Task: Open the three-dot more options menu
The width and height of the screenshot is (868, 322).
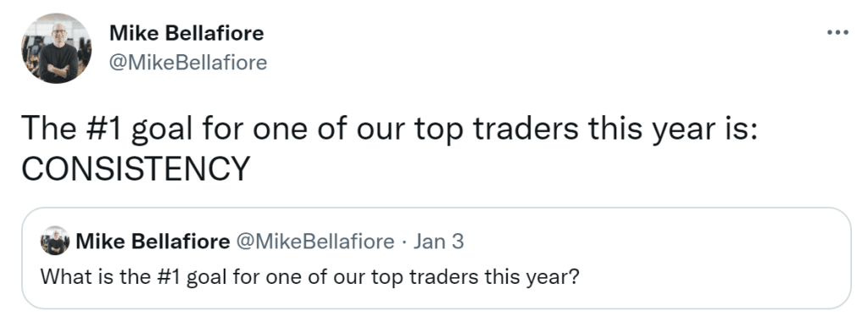Action: coord(837,32)
